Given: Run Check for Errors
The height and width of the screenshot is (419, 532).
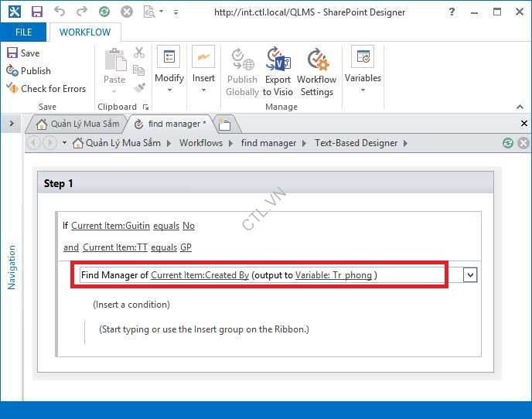Looking at the screenshot, I should coord(46,88).
